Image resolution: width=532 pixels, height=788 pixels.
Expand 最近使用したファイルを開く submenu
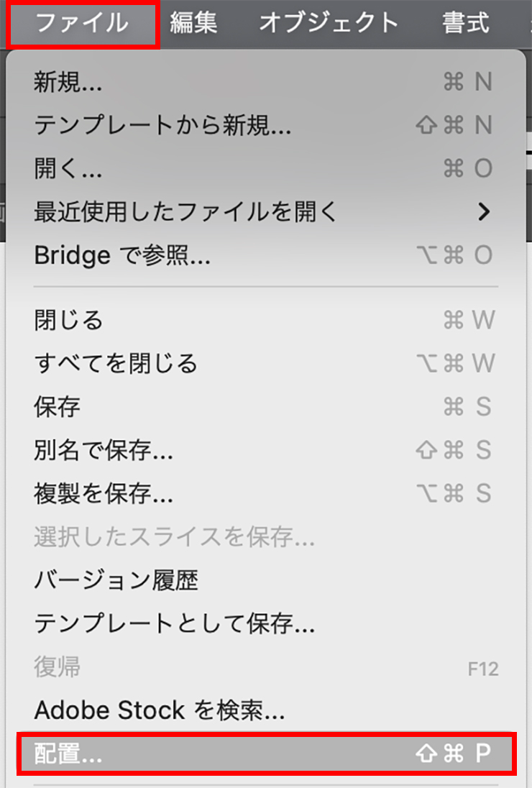tap(185, 211)
